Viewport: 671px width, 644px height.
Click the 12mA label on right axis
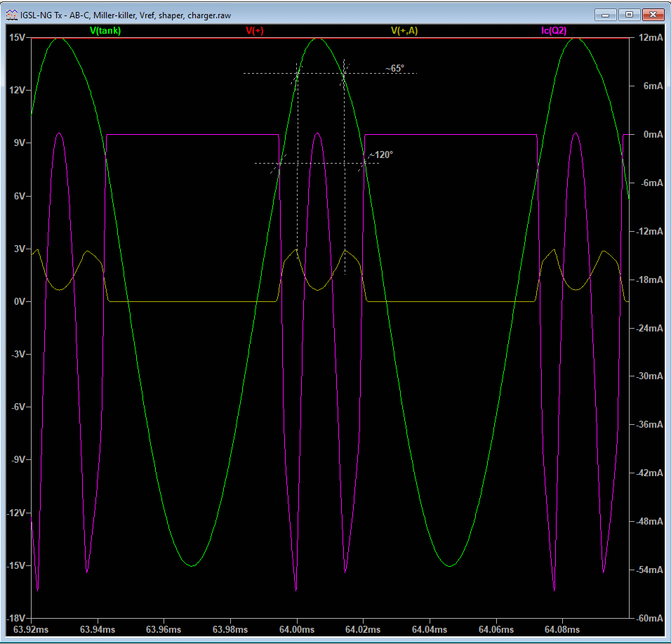coord(650,38)
